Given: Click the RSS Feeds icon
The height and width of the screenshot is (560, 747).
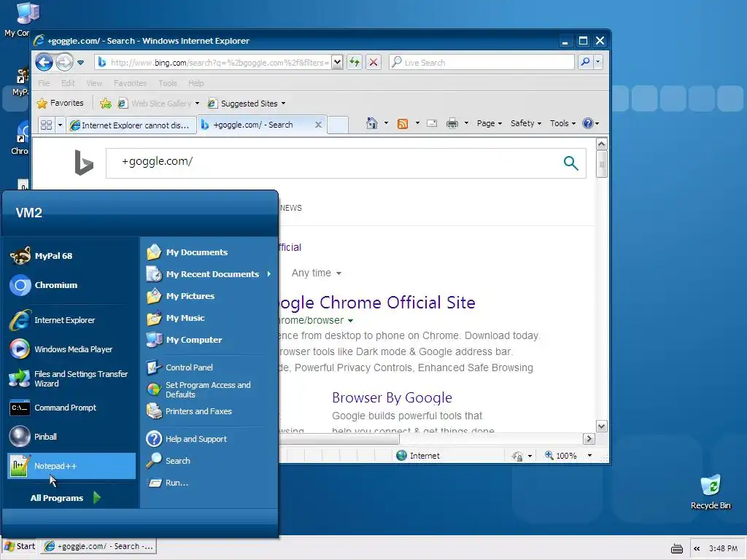Looking at the screenshot, I should [403, 124].
